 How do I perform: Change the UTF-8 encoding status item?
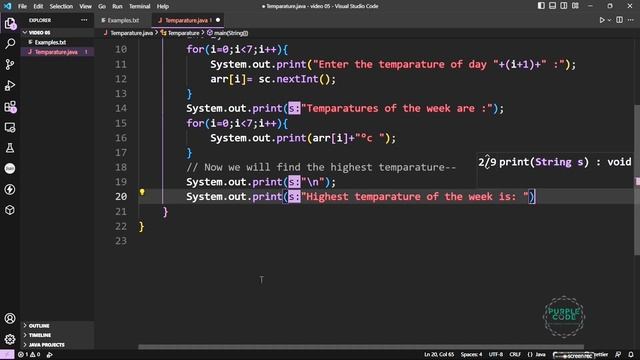click(496, 355)
